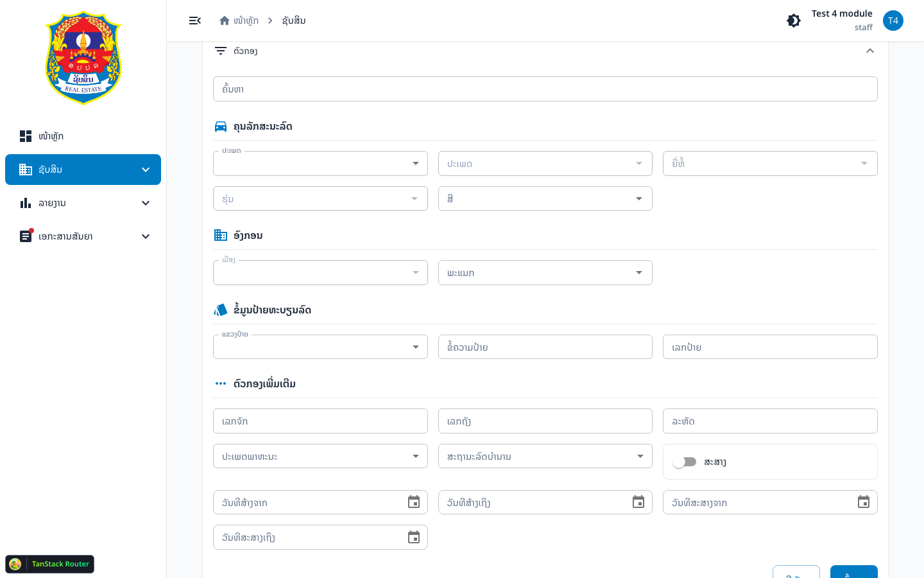Viewport: 924px width, 578px height.
Task: Open calendar picker for ວັນທີສະສາງເຖິງ field
Action: click(414, 538)
